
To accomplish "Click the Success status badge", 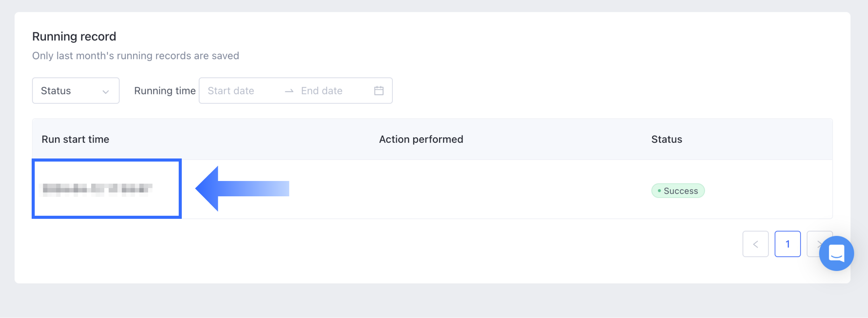I will tap(678, 191).
